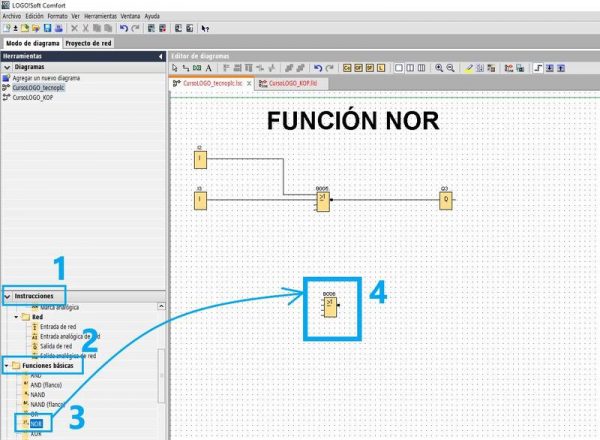Collapse the Funciones básicas folder
This screenshot has width=600, height=440.
8,366
